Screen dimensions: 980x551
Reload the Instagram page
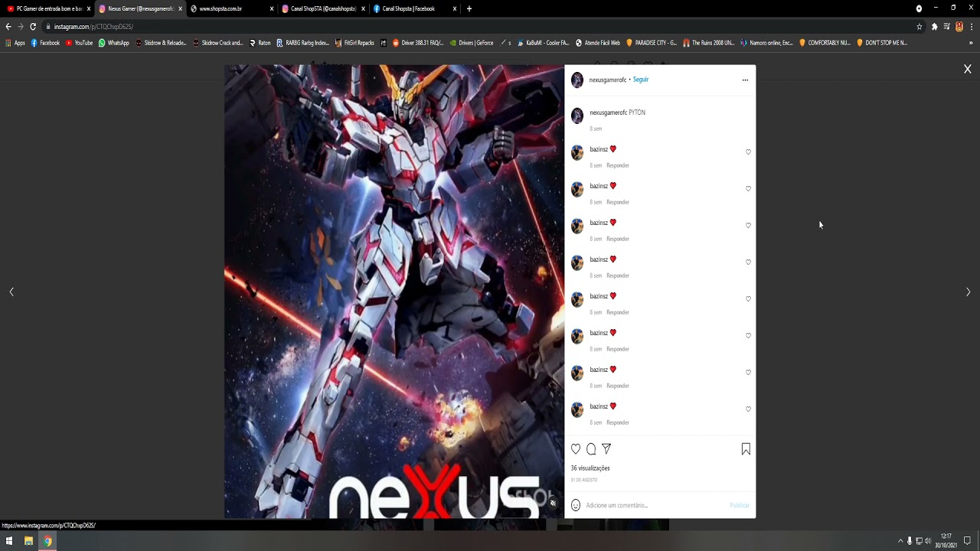pos(33,26)
